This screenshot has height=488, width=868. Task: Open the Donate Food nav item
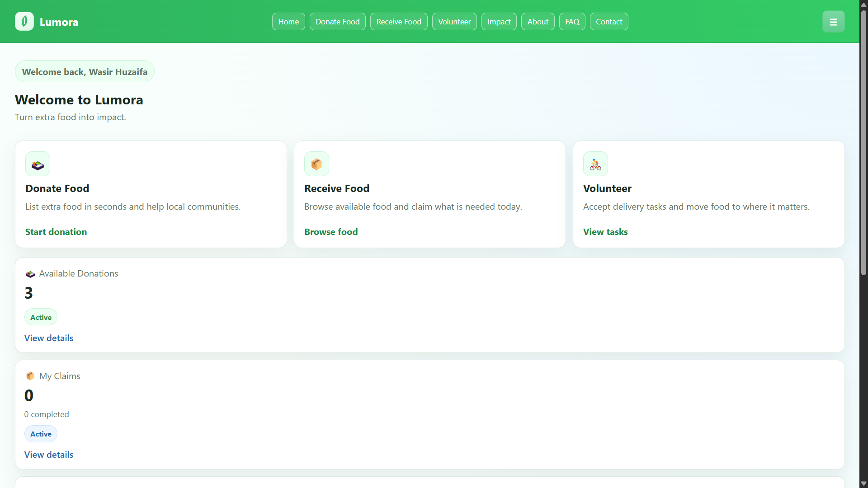[337, 22]
